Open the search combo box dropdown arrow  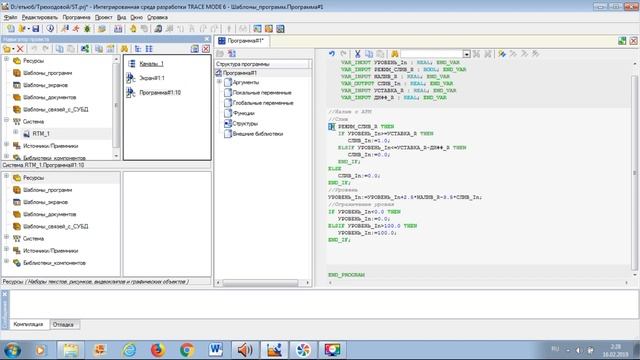pyautogui.click(x=466, y=54)
